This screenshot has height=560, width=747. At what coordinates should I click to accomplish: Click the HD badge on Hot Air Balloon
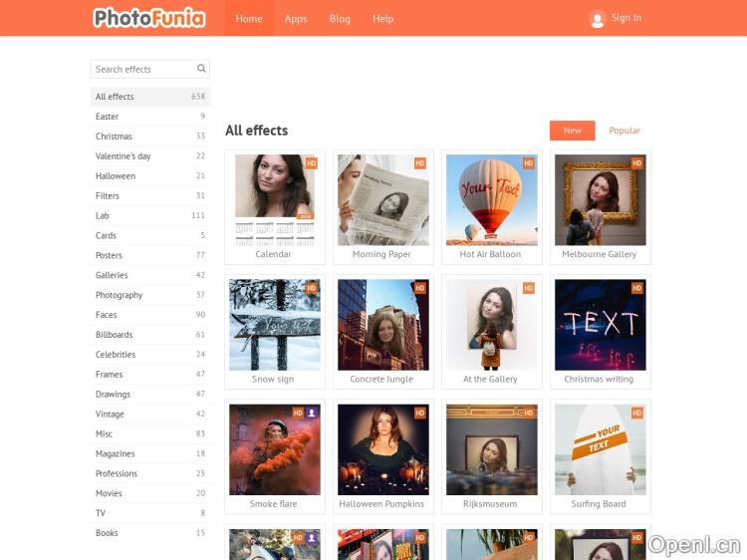click(528, 163)
